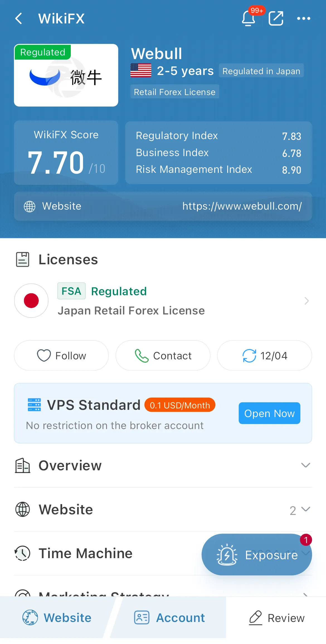Open the WikiFX Score 7.70 card
This screenshot has height=644, width=326.
(66, 153)
